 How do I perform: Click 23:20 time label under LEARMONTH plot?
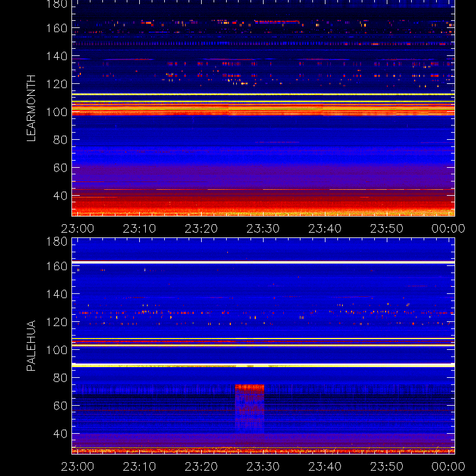[x=201, y=228]
